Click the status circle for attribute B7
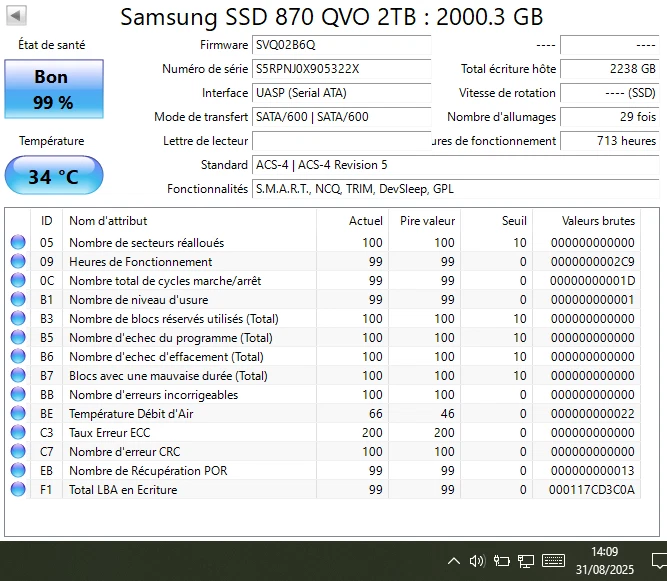 18,375
